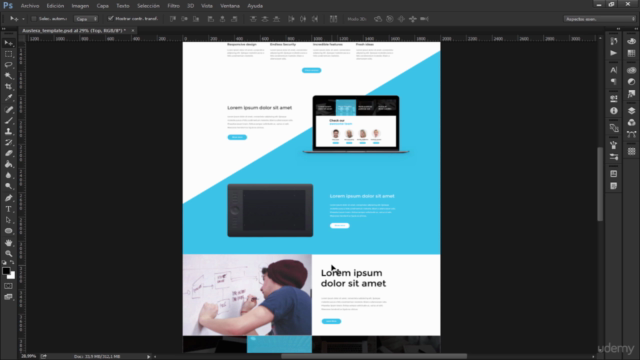This screenshot has width=640, height=360.
Task: Select the Paint Bucket tool
Action: 8,164
